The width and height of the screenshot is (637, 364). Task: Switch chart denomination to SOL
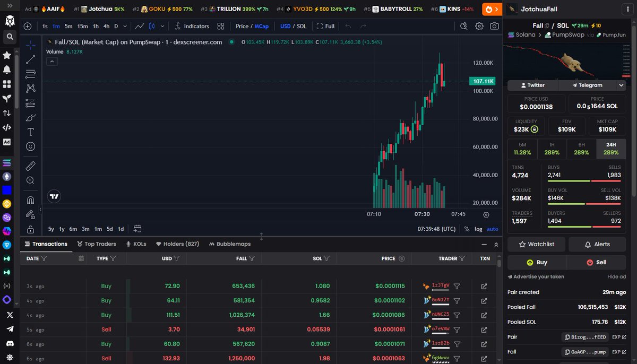302,26
